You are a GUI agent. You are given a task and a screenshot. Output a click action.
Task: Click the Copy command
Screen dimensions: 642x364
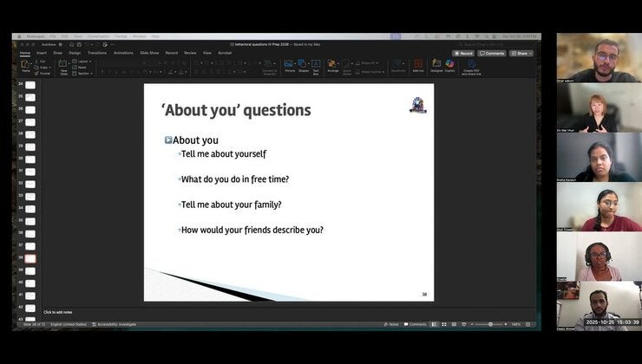(43, 68)
